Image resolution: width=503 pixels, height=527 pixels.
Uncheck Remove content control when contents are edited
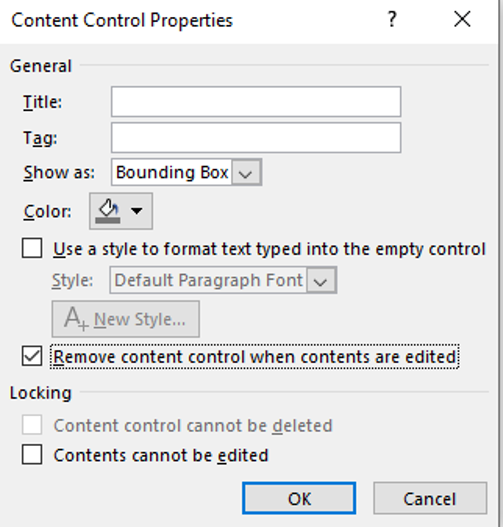click(x=32, y=356)
